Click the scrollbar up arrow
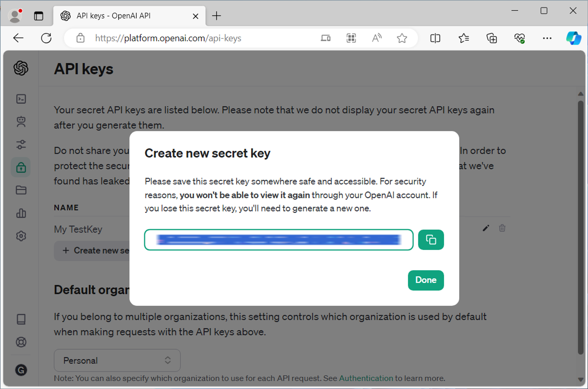The height and width of the screenshot is (389, 588). 580,94
